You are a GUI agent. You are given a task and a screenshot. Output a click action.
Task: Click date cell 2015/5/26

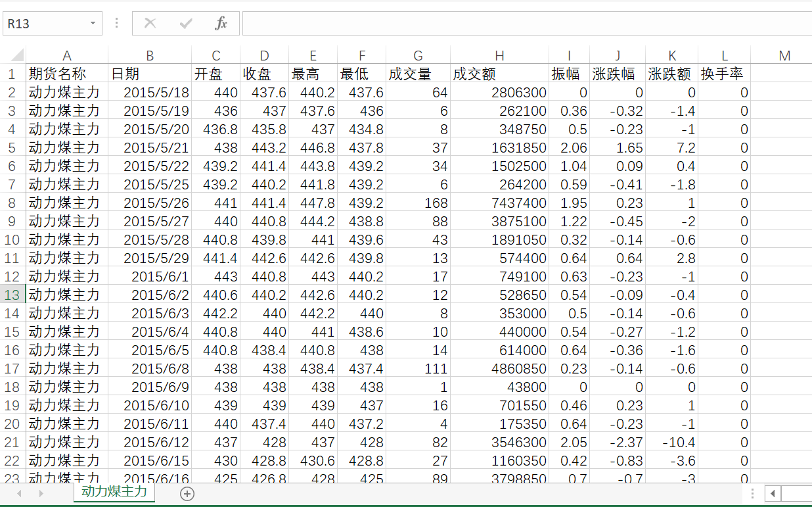click(150, 203)
